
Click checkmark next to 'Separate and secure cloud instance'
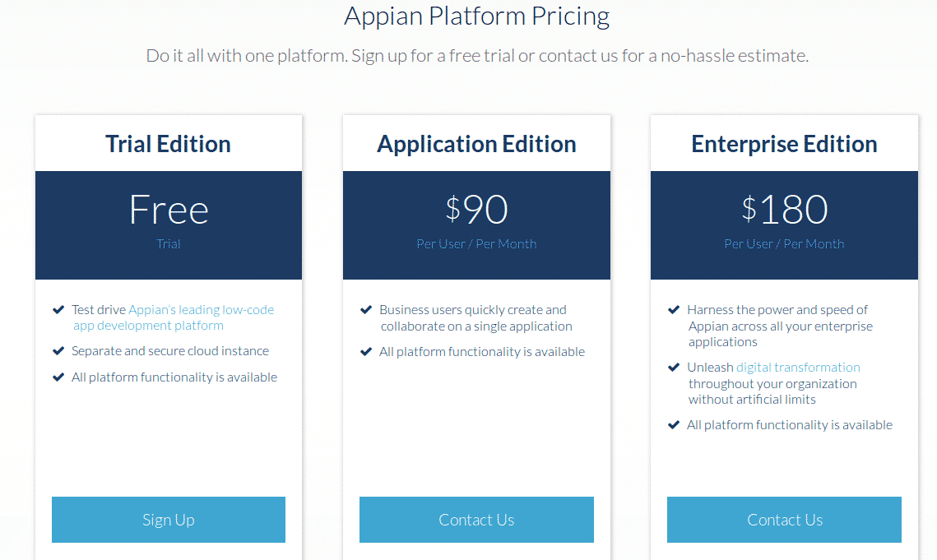click(58, 351)
